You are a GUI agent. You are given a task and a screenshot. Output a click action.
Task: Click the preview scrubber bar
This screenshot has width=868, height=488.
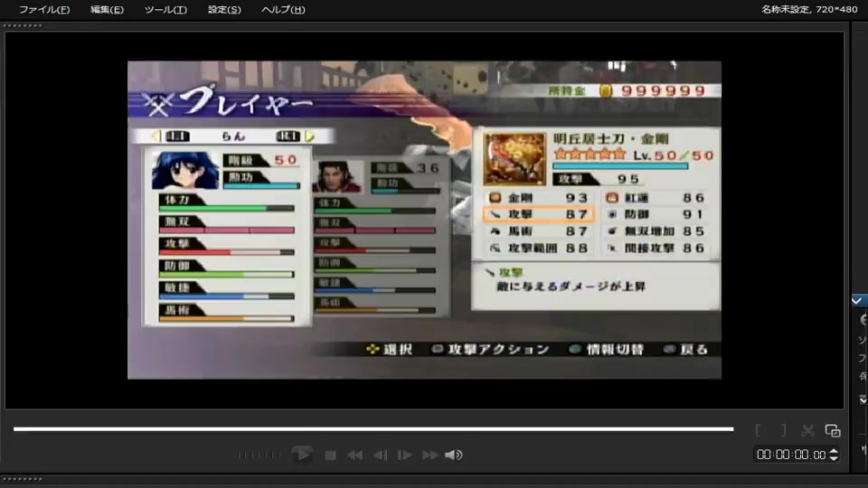pos(373,428)
